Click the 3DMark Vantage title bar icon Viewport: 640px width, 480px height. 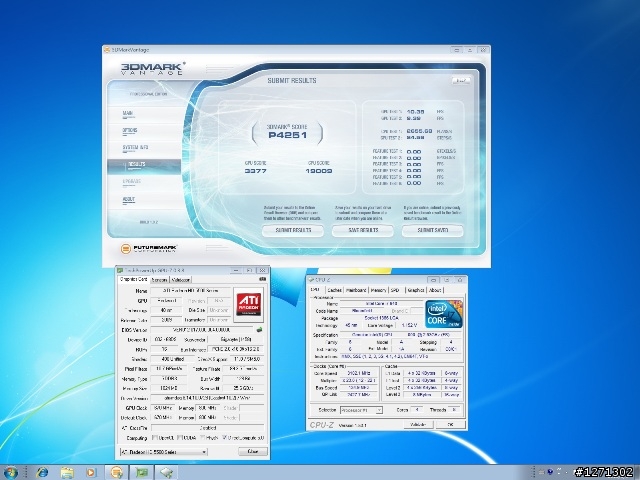pos(107,50)
